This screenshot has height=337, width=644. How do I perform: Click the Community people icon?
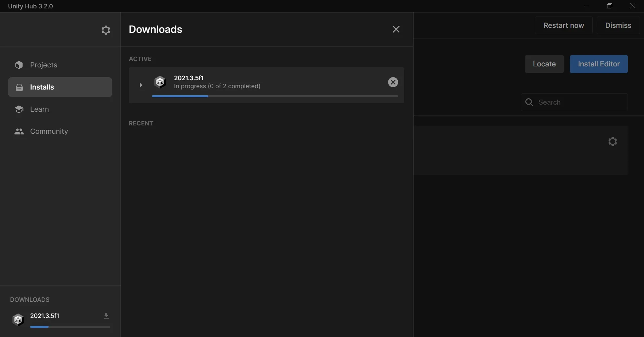tap(19, 131)
